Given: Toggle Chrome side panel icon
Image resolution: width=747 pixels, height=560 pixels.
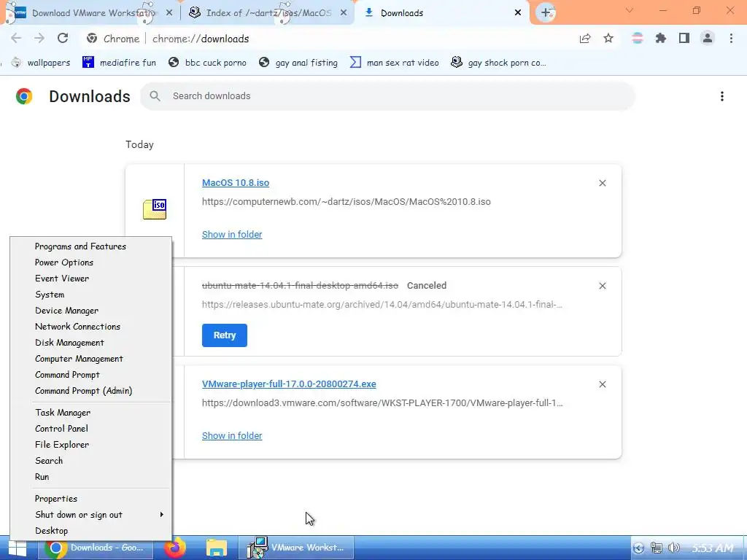Looking at the screenshot, I should [x=684, y=39].
